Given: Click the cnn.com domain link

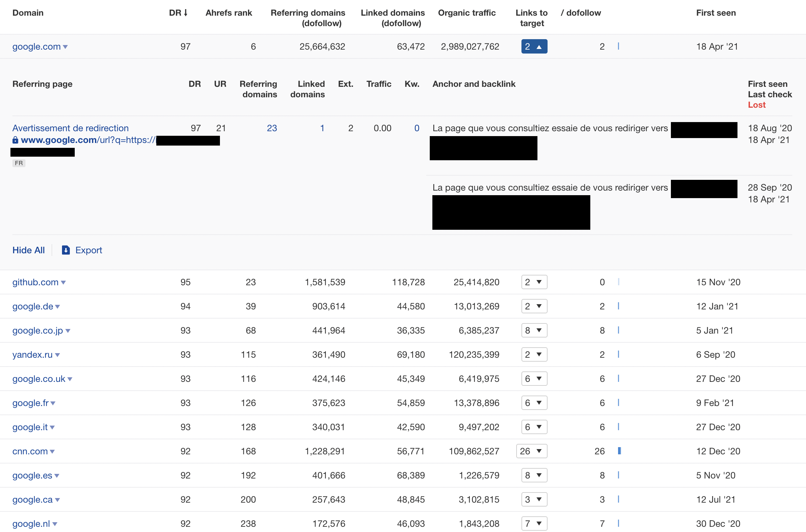Looking at the screenshot, I should pos(30,451).
